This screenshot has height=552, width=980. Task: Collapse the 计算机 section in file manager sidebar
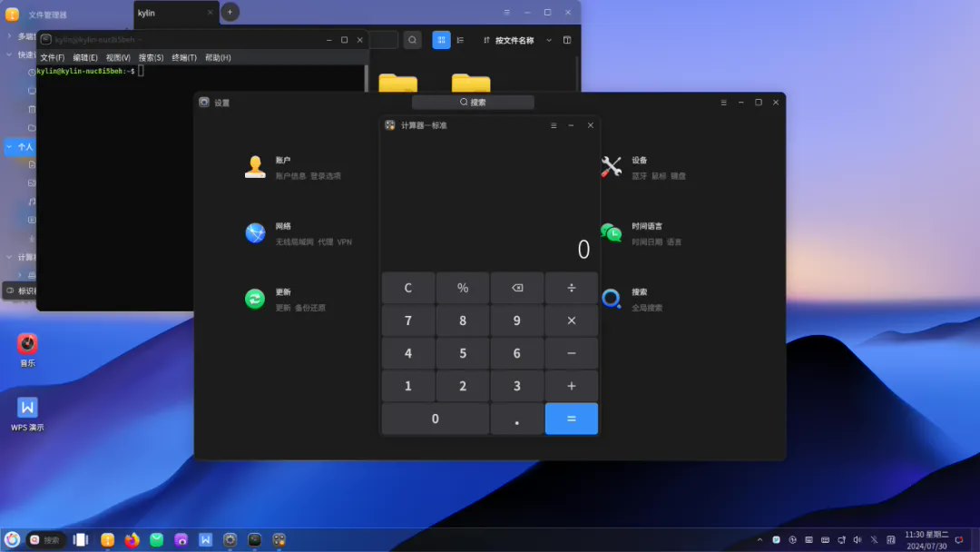click(9, 257)
